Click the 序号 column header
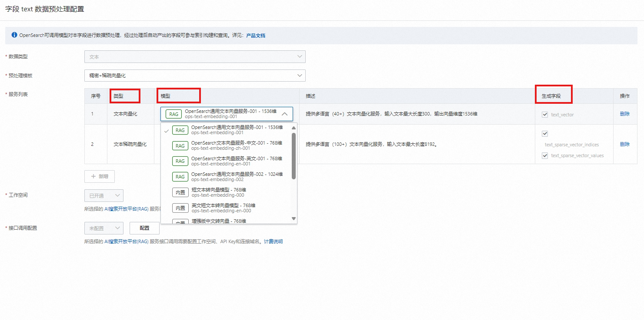644x320 pixels. (96, 96)
